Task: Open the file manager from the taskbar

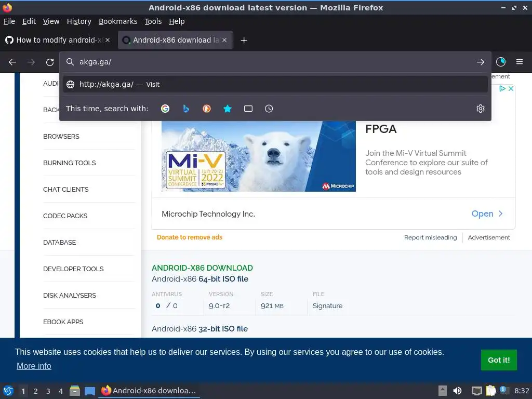Action: click(x=75, y=391)
